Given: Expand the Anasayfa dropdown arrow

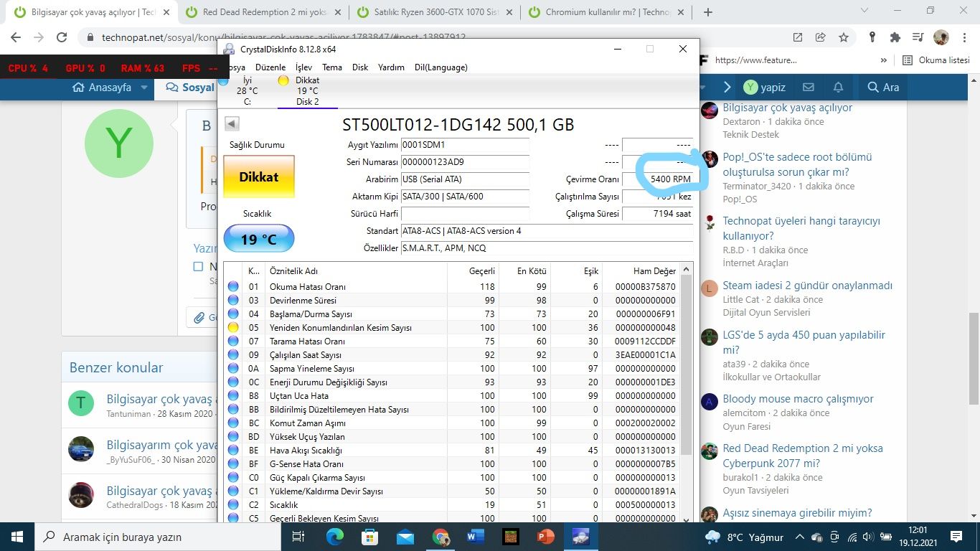Looking at the screenshot, I should (x=144, y=88).
